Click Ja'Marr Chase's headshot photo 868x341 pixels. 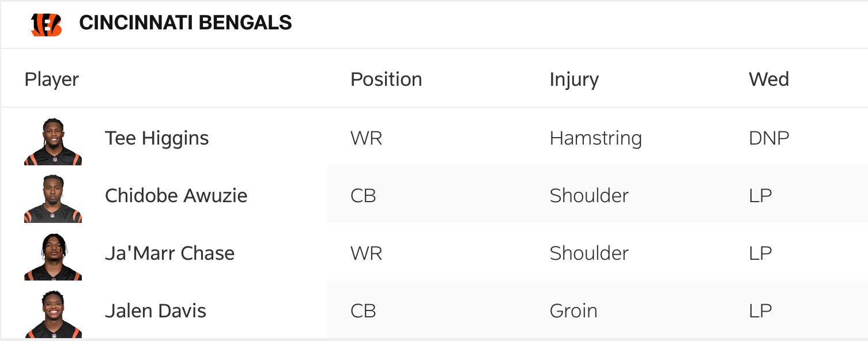click(53, 256)
